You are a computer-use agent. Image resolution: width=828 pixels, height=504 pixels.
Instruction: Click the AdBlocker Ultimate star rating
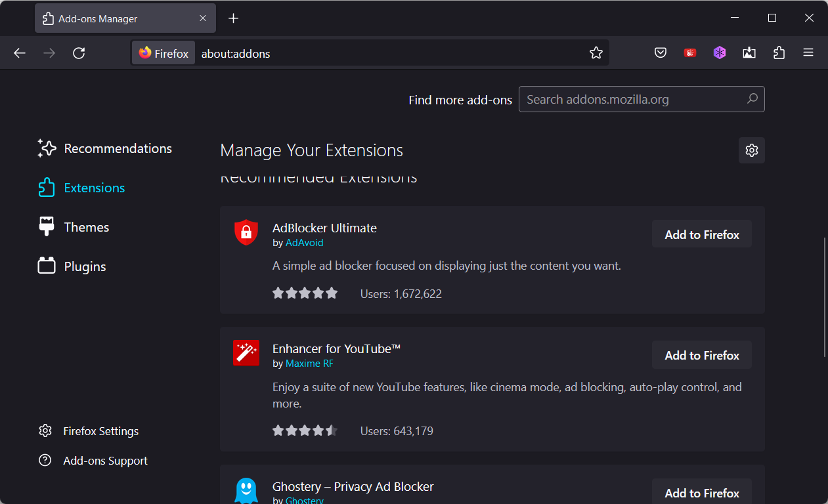[305, 293]
